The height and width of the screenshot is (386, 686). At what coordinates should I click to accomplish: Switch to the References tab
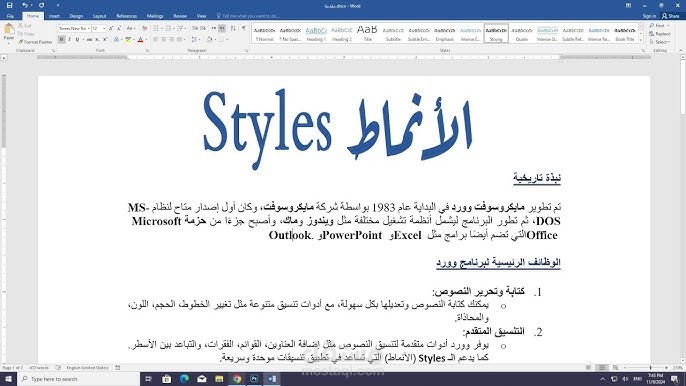point(127,16)
